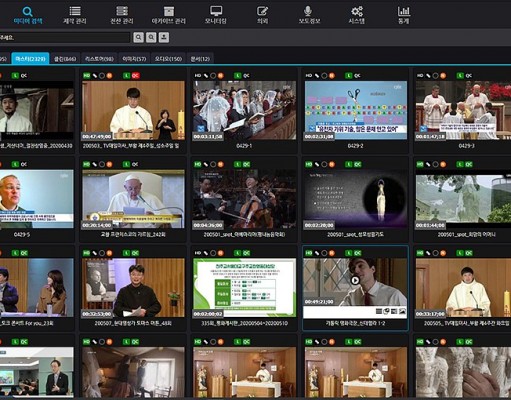The height and width of the screenshot is (400, 511).
Task: Play the highlighted movie clip preview
Action: pyautogui.click(x=355, y=280)
